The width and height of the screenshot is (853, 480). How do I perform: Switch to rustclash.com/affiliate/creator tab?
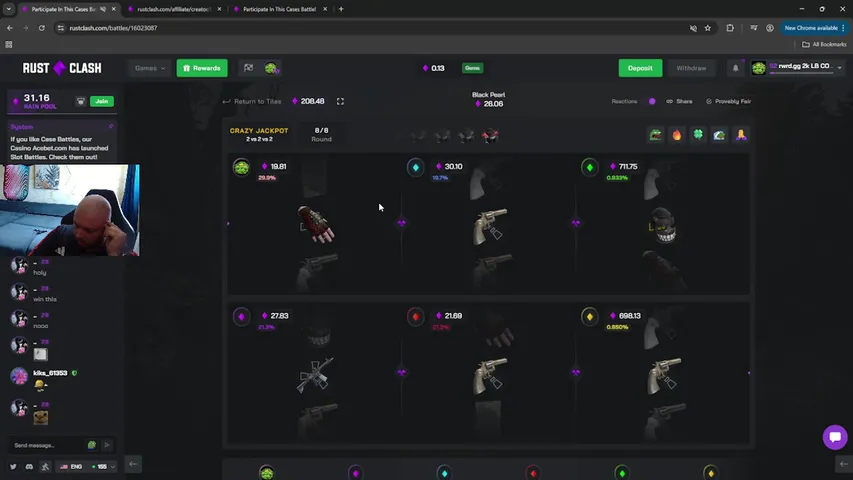(174, 9)
